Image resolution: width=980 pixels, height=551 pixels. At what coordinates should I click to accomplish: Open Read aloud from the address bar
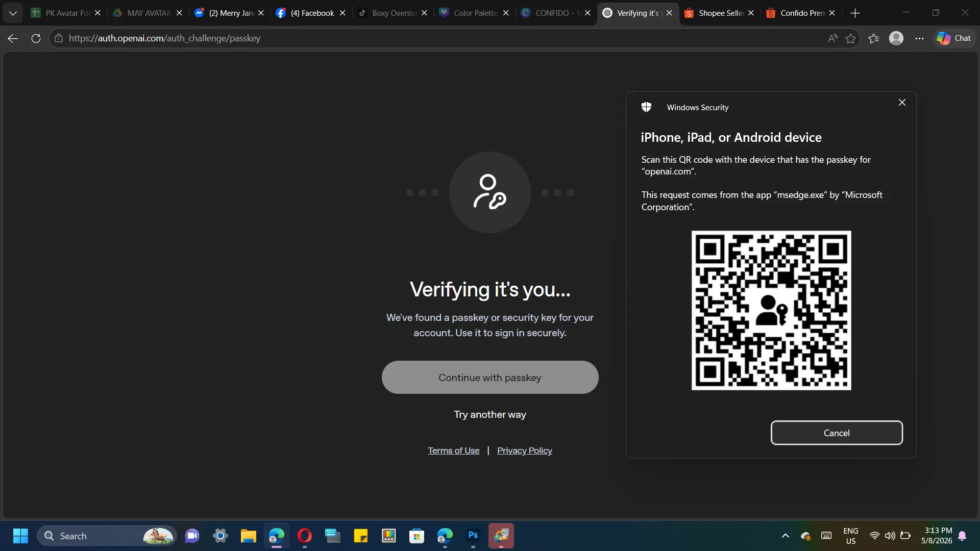[x=832, y=38]
